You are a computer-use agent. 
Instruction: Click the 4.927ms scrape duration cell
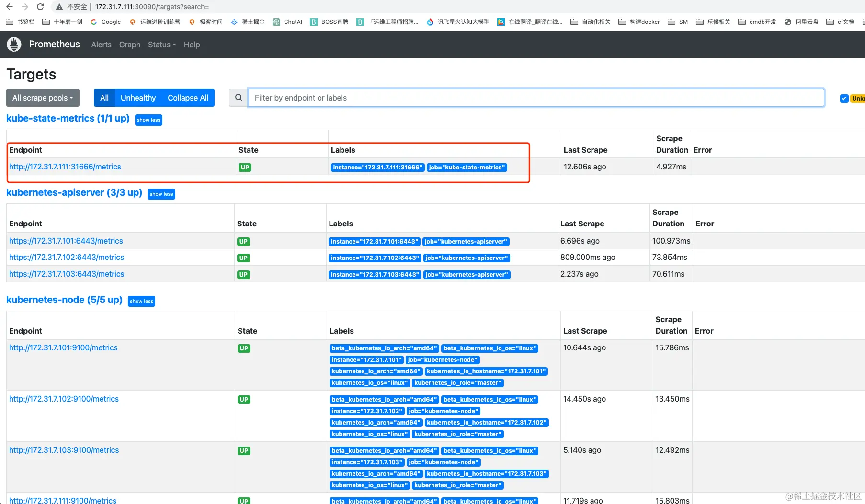point(672,167)
